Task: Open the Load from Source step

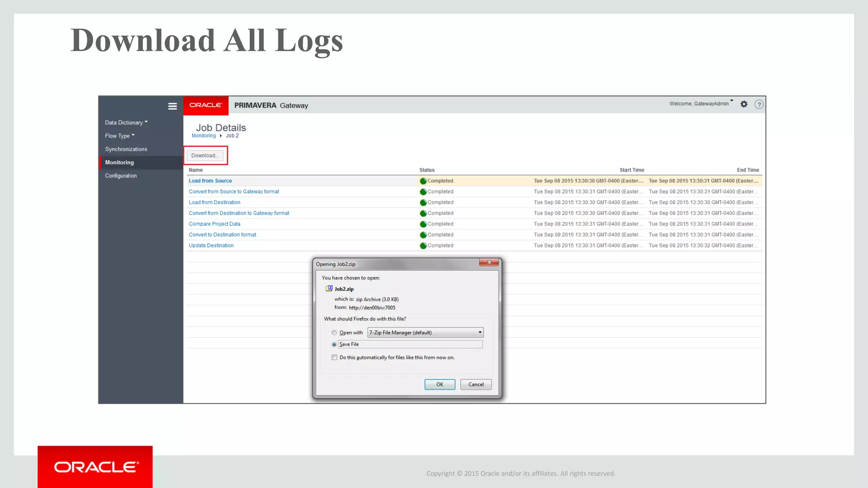Action: (x=210, y=181)
